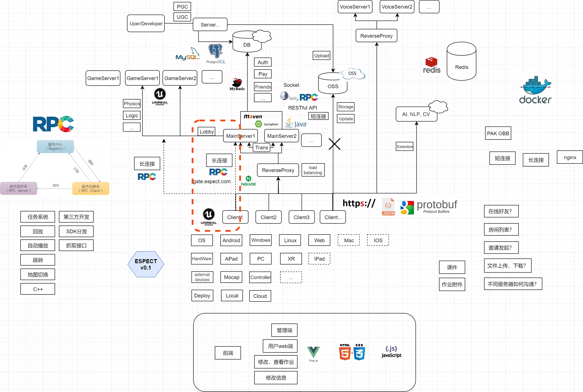The width and height of the screenshot is (583, 392).
Task: Select the Unreal Engine logo beside Client1
Action: tap(209, 217)
